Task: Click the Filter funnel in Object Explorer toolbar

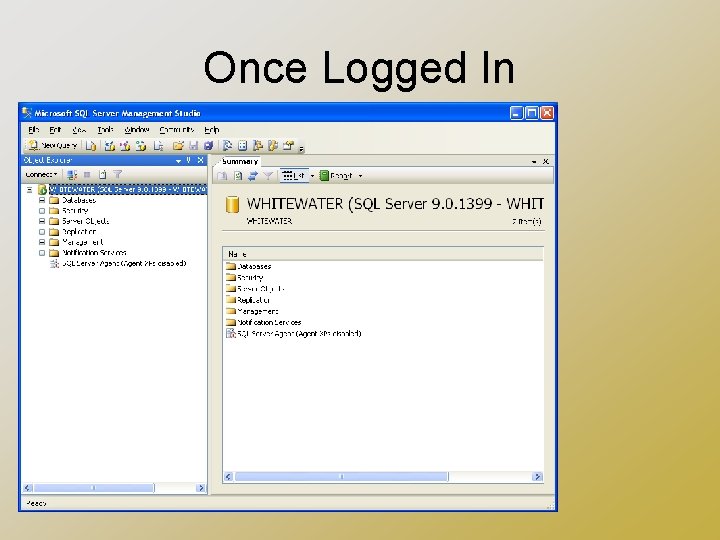Action: pos(118,174)
